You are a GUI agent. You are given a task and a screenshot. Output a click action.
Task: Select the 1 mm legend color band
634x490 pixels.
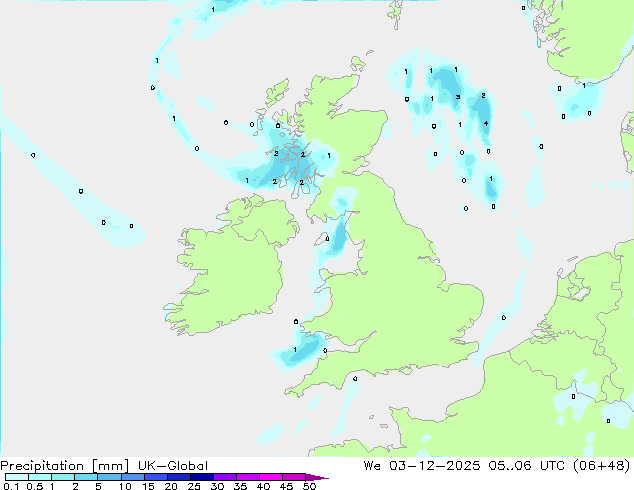coord(63,478)
